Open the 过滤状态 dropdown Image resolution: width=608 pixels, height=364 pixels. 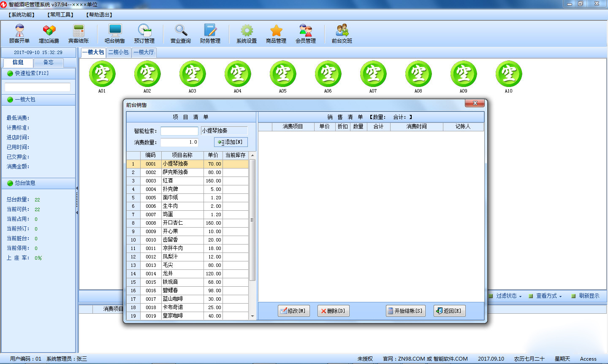pos(505,296)
